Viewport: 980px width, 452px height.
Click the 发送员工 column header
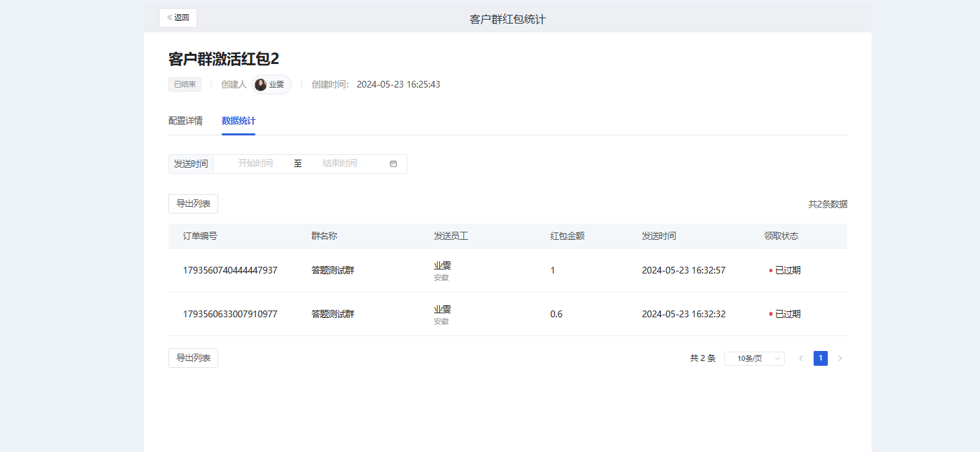pos(451,236)
